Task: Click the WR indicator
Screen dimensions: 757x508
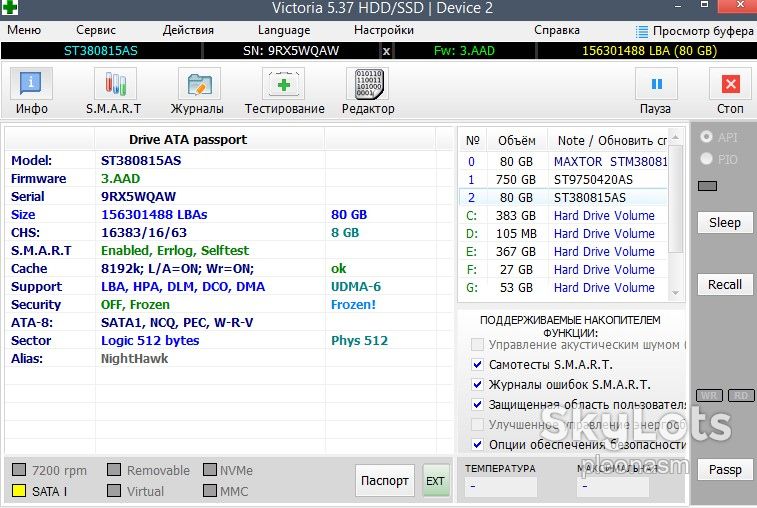Action: (709, 395)
